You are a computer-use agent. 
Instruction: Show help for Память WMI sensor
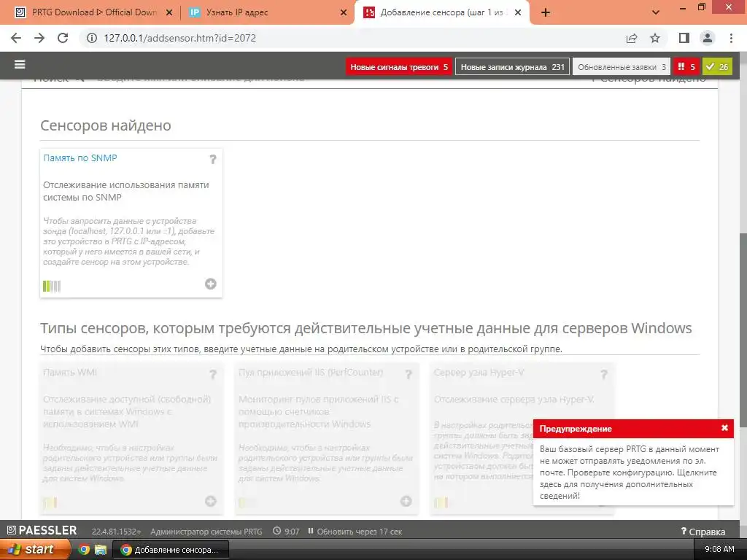click(213, 375)
